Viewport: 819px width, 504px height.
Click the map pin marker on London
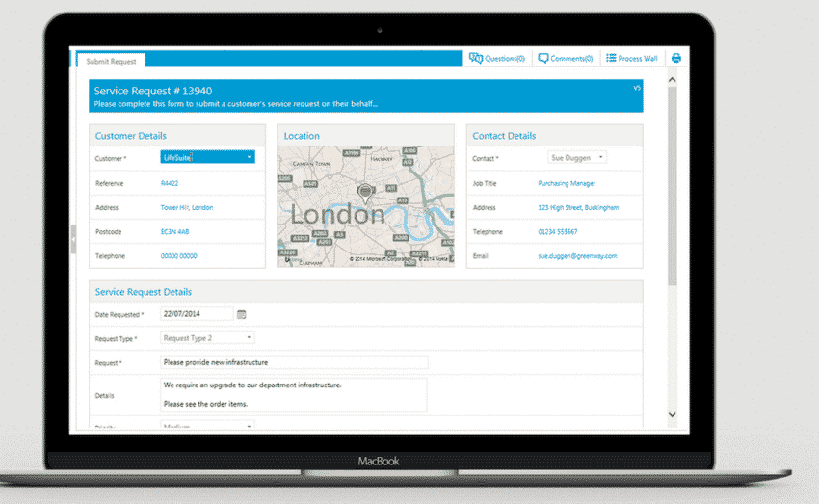click(x=365, y=193)
